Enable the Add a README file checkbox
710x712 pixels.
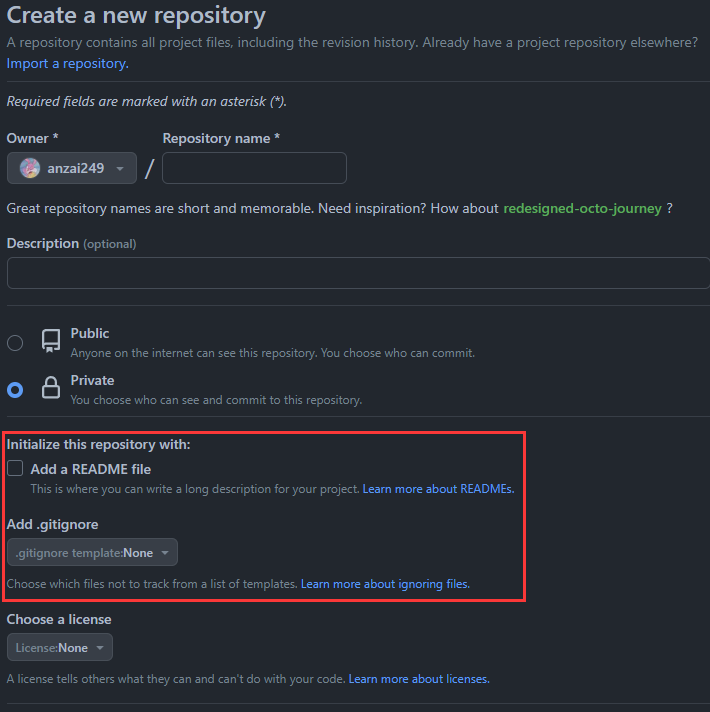(x=15, y=468)
